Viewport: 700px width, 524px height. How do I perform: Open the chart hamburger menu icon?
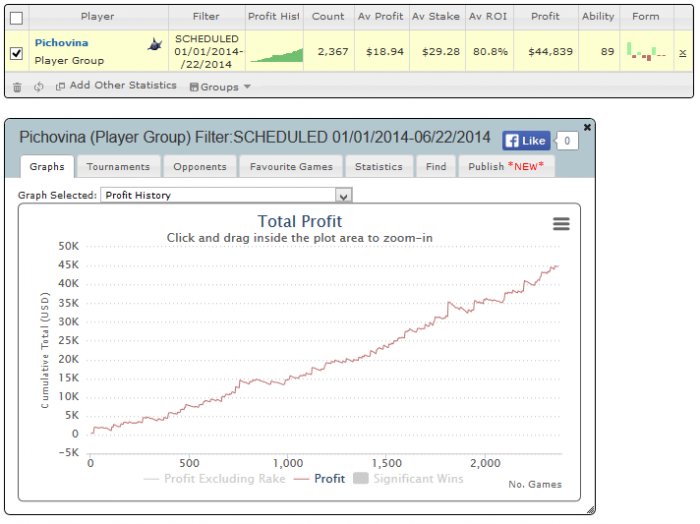pos(561,224)
